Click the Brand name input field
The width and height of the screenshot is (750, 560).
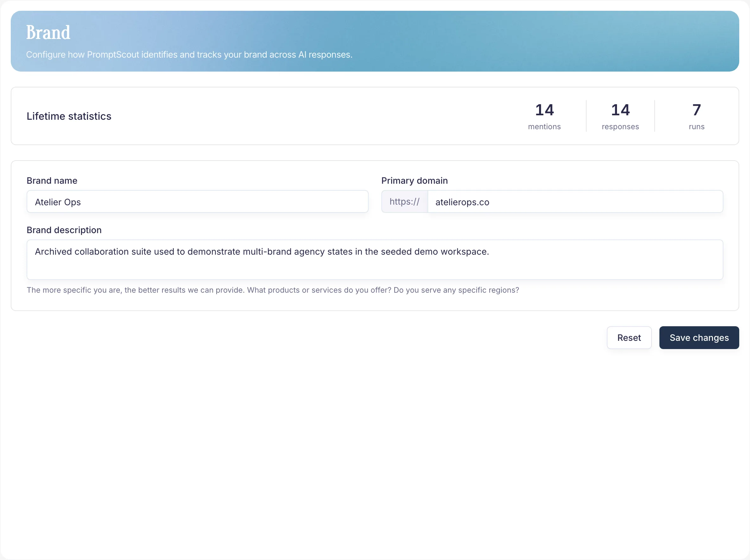point(198,202)
